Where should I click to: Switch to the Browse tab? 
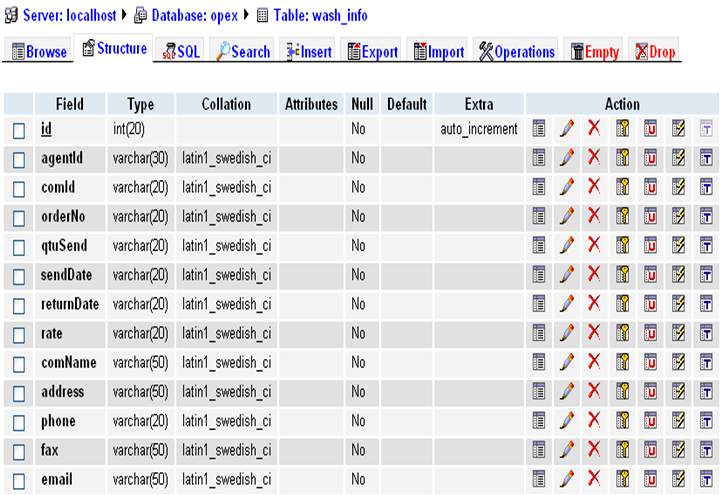coord(39,52)
